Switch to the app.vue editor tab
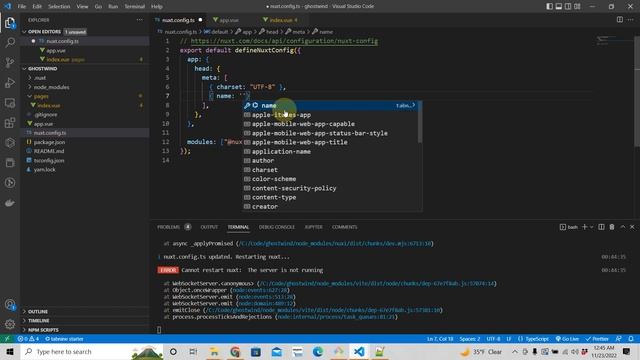This screenshot has height=360, width=640. pos(229,20)
